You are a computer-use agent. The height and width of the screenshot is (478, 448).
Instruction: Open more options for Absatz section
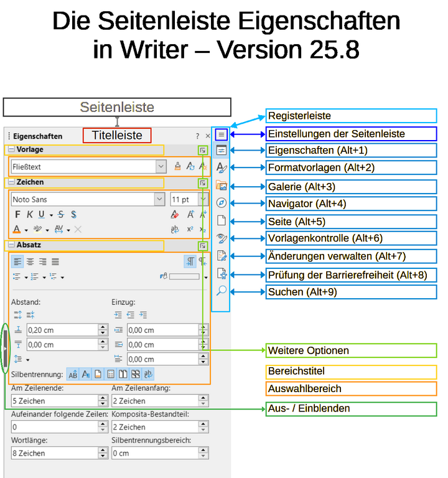click(203, 246)
